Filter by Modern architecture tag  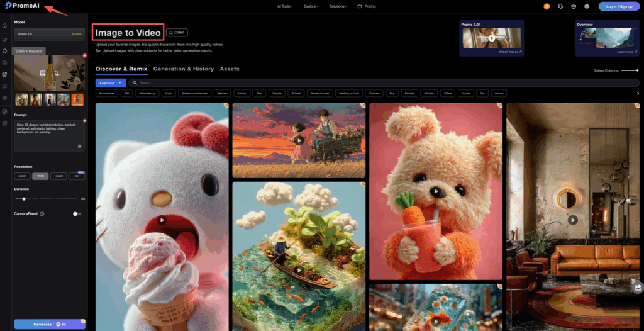pos(195,93)
